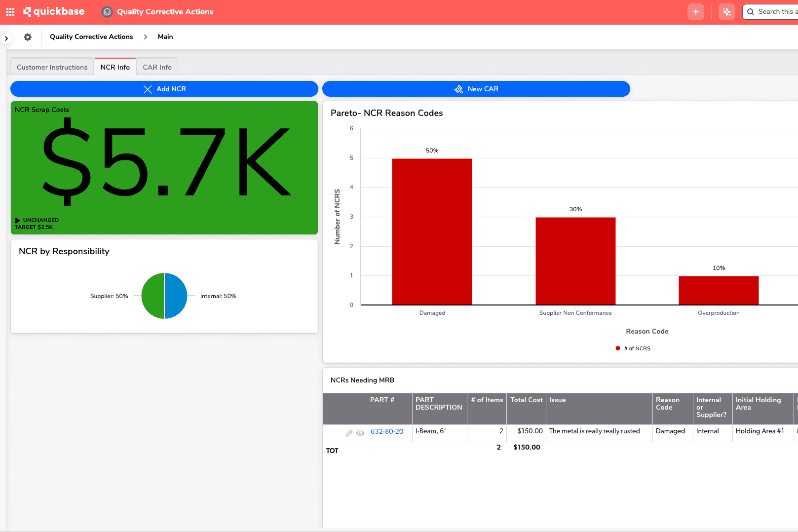Select the NCR Info tab
Viewport: 798px width, 532px height.
(x=115, y=67)
